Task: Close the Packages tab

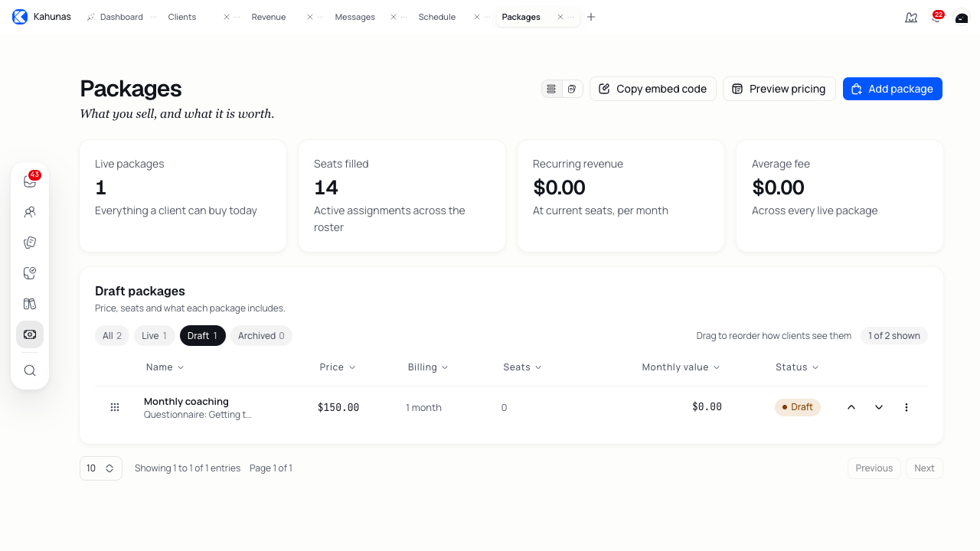Action: point(560,17)
